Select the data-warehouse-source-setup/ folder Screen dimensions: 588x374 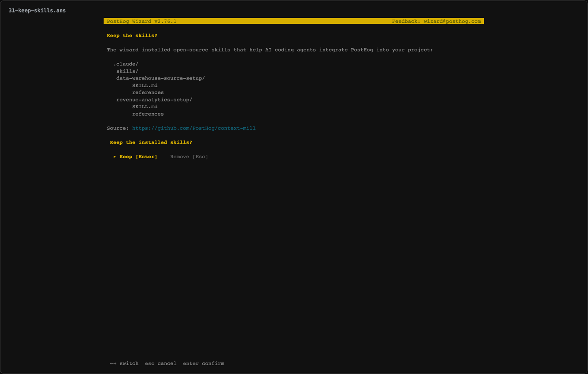(161, 78)
